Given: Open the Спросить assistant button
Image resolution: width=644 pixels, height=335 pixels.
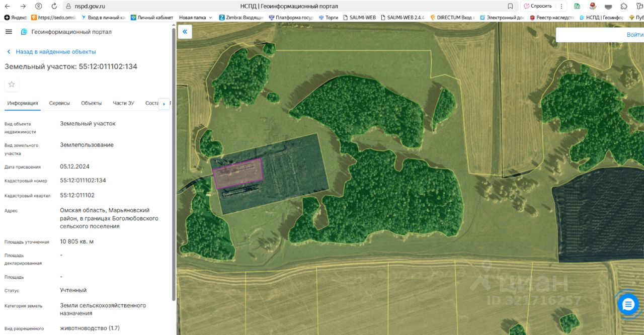Looking at the screenshot, I should pyautogui.click(x=538, y=6).
